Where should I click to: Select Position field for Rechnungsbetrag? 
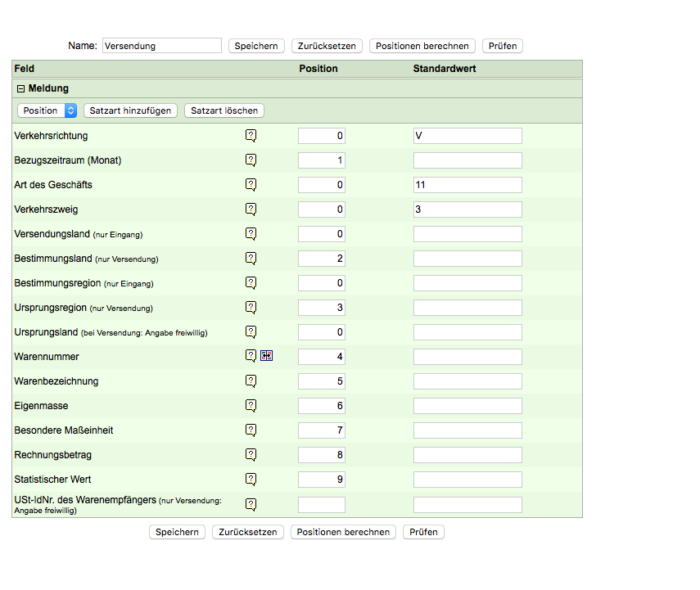[x=321, y=455]
